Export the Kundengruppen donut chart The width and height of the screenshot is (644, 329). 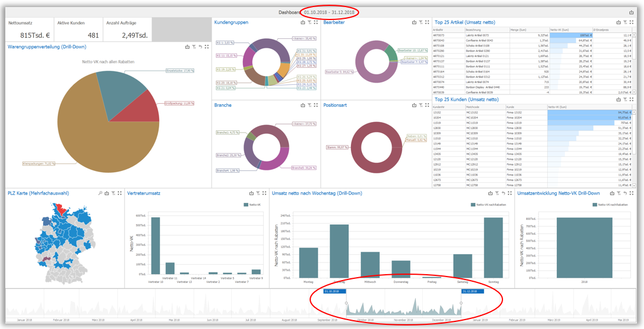[303, 22]
